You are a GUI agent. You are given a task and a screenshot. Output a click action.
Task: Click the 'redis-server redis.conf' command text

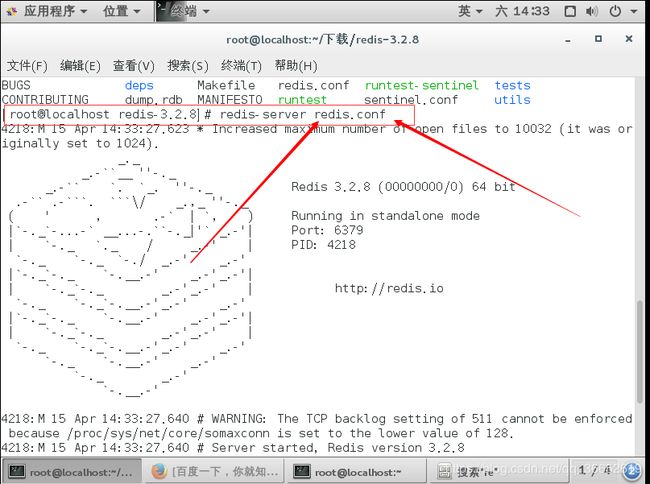tap(303, 114)
